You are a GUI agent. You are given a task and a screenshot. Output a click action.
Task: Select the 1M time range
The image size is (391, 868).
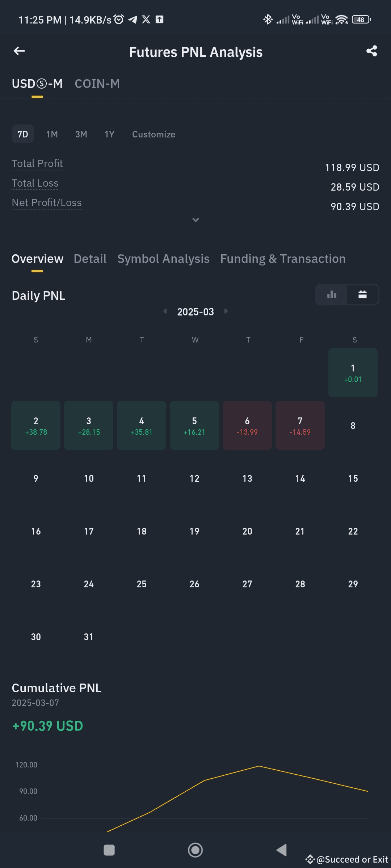click(52, 134)
